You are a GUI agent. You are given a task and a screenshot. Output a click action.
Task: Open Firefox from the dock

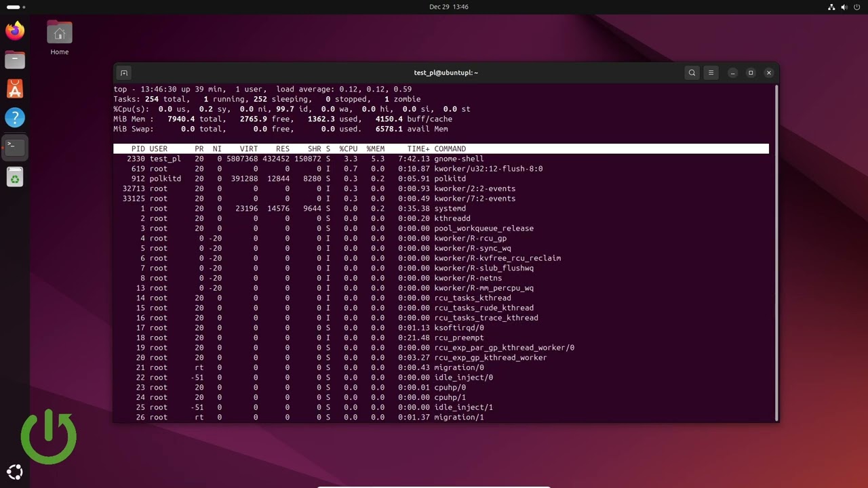click(15, 30)
